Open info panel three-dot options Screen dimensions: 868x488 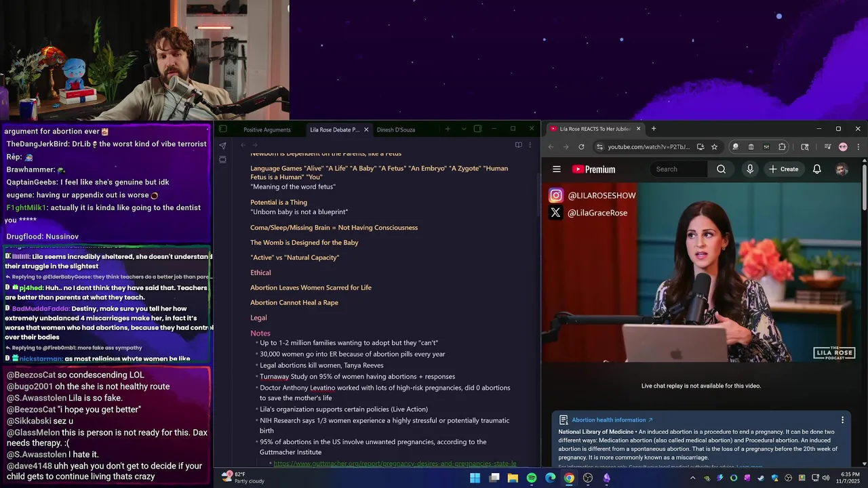point(843,420)
